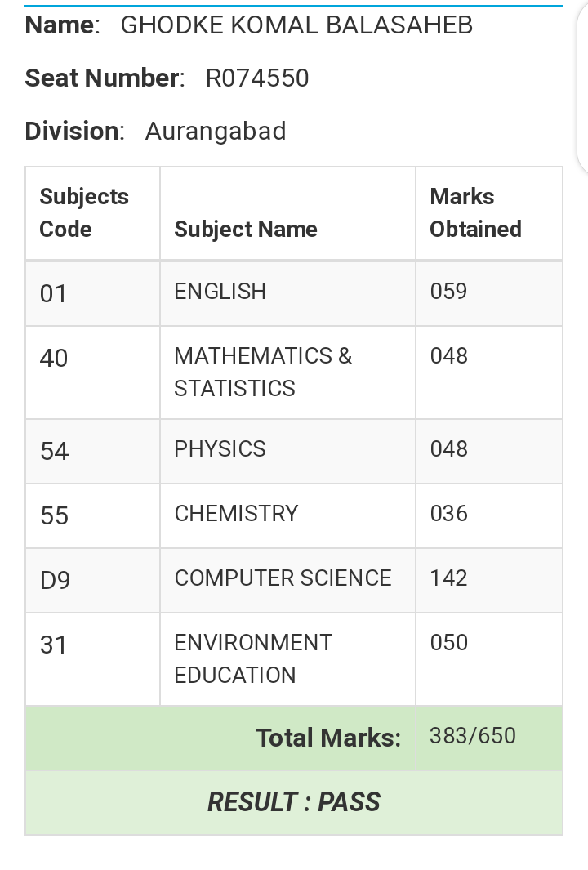Click subject code D9

[x=55, y=581]
